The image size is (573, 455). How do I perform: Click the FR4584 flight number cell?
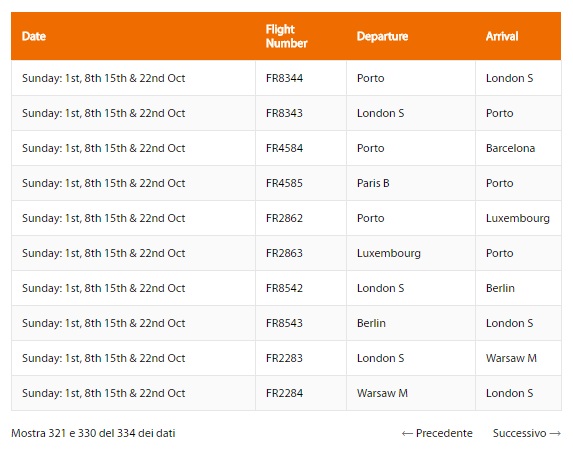click(x=301, y=148)
